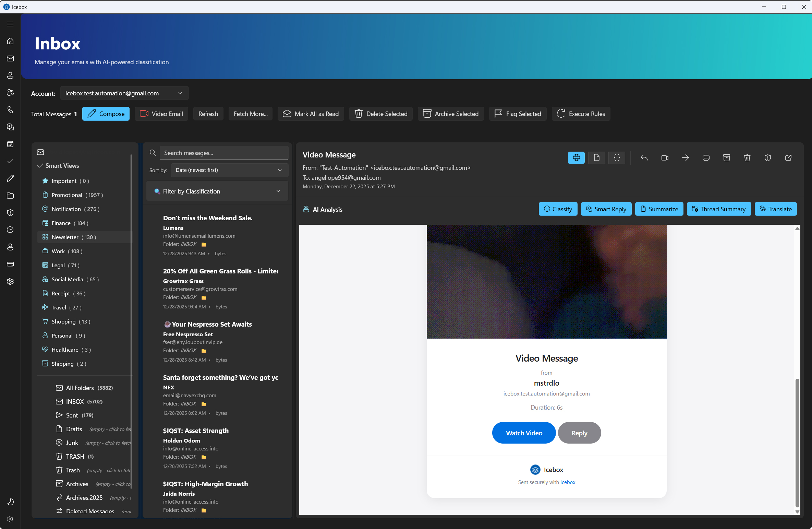Viewport: 812px width, 529px height.
Task: Switch to HTML globe view mode
Action: tap(576, 158)
